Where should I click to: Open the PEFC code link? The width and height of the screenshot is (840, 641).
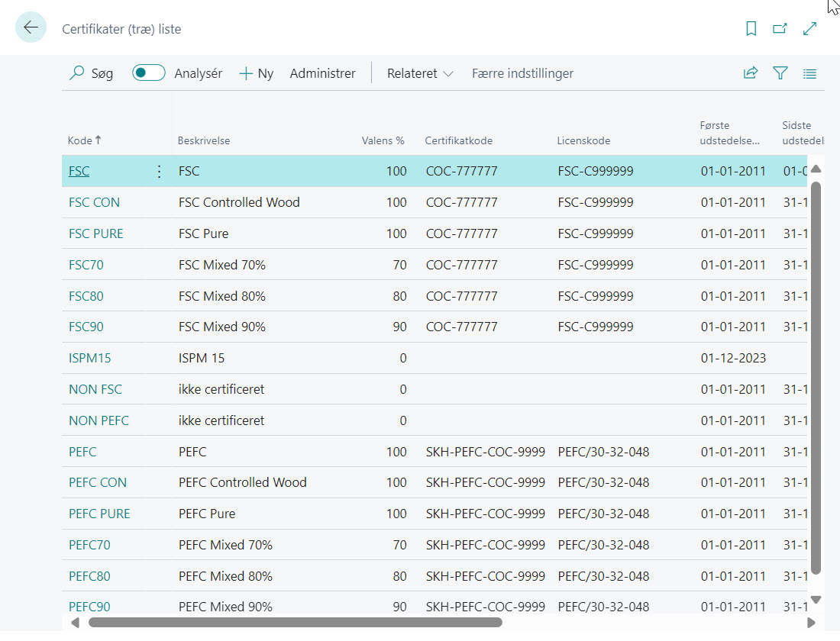pos(82,452)
